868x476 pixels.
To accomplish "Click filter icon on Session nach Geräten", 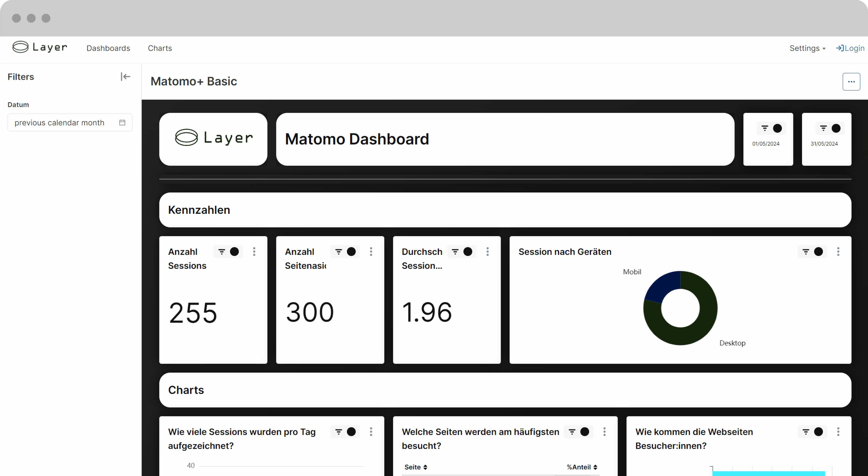I will (806, 252).
